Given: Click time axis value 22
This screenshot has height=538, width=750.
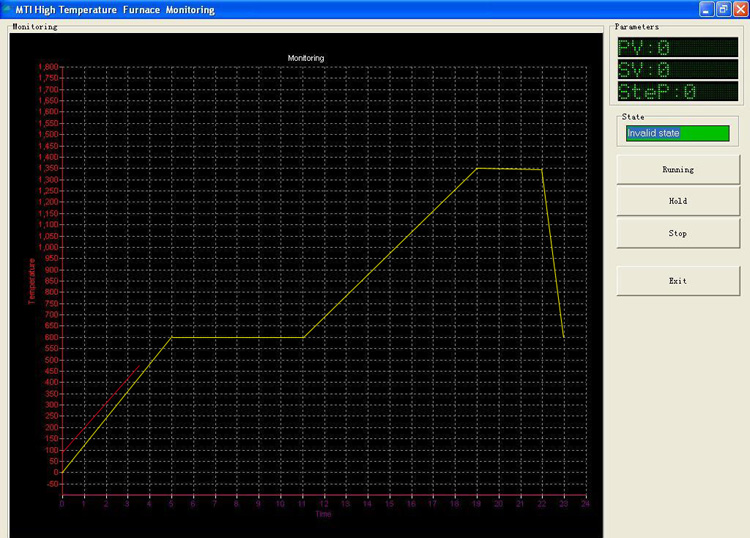Looking at the screenshot, I should 542,504.
